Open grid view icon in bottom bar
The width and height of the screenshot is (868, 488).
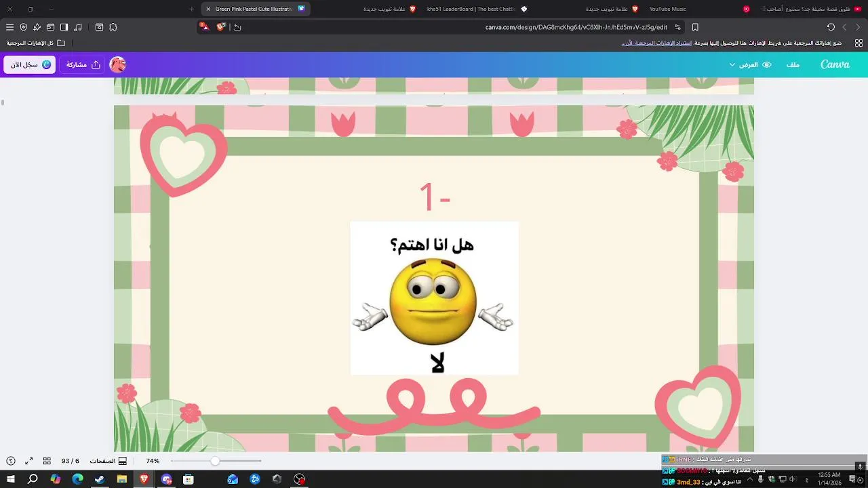coord(47,461)
